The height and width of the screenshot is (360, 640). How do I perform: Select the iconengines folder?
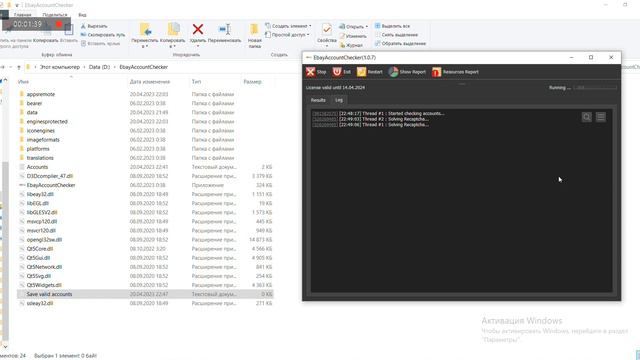click(40, 131)
